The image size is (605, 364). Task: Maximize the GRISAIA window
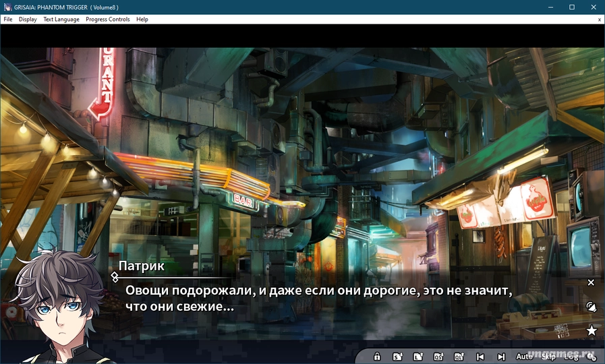coord(572,7)
